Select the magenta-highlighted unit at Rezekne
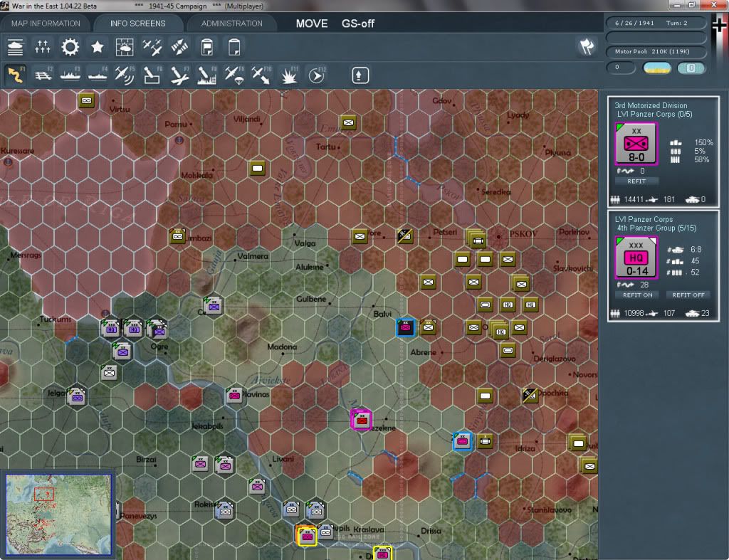The image size is (729, 560). click(x=361, y=420)
